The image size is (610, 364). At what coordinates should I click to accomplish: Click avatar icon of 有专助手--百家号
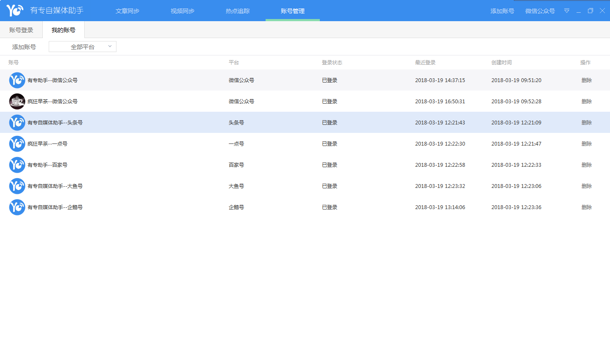[17, 165]
